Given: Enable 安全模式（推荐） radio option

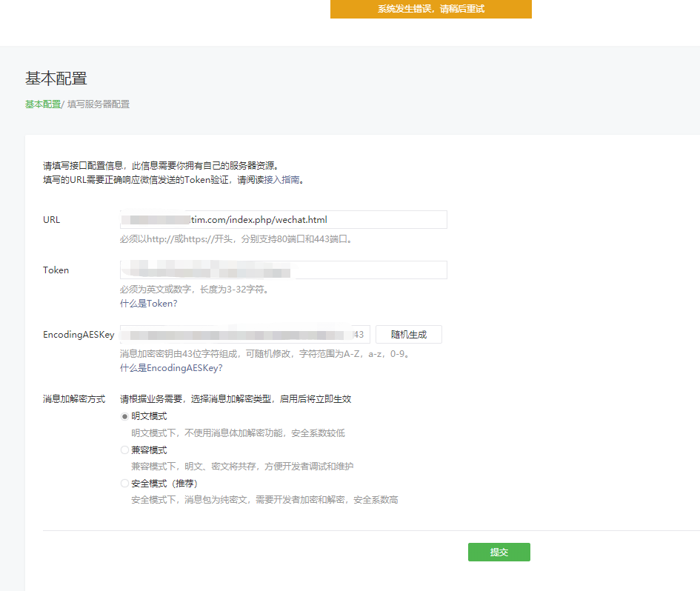Looking at the screenshot, I should [125, 484].
